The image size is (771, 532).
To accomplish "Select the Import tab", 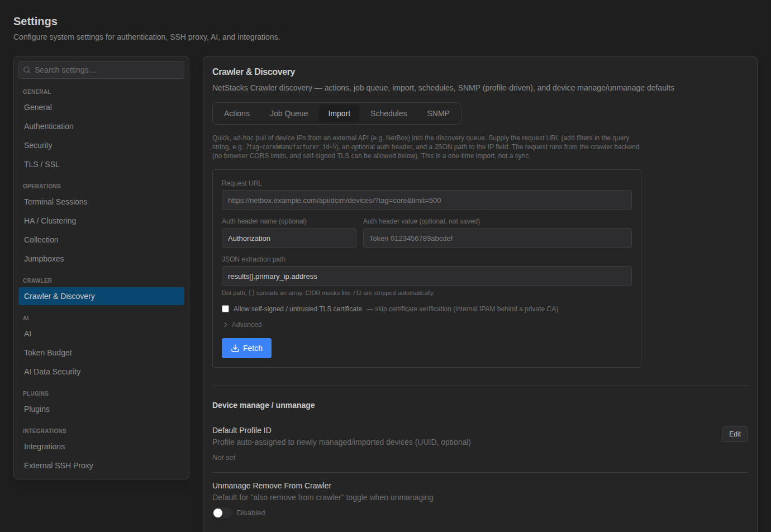I will pyautogui.click(x=339, y=113).
